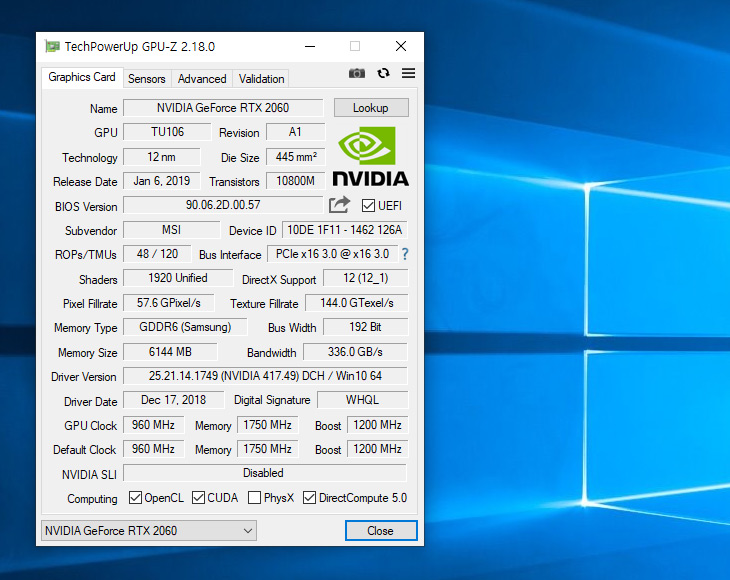Screen dimensions: 730x580
Task: Close GPU-Z with the X button
Action: [x=401, y=46]
